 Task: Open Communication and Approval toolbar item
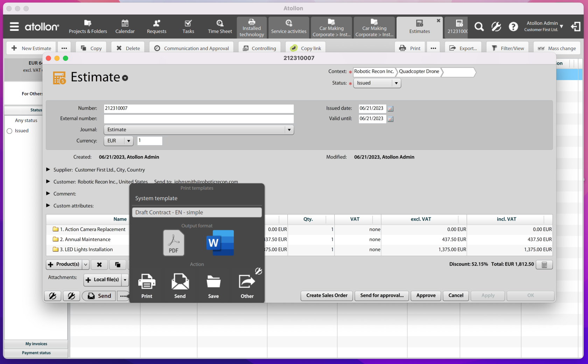[x=191, y=48]
